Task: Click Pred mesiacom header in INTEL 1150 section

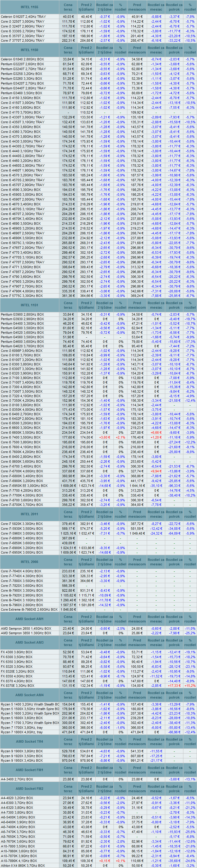Action: (137, 50)
